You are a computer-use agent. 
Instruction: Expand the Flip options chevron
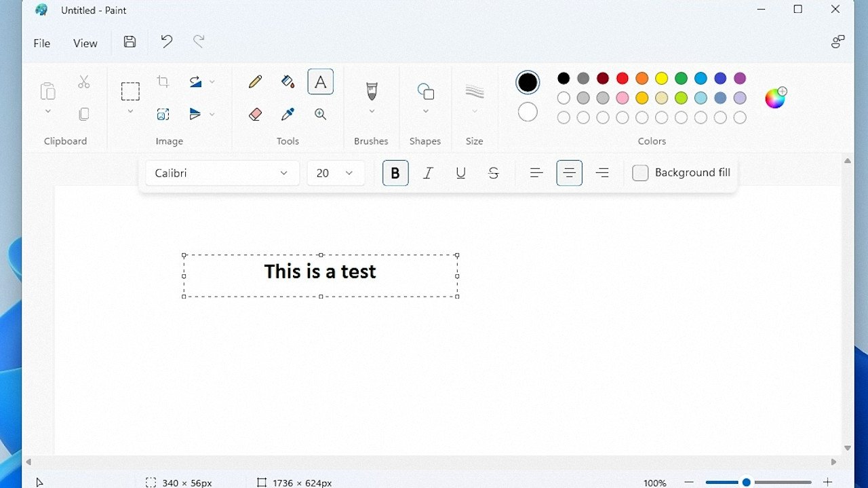212,114
